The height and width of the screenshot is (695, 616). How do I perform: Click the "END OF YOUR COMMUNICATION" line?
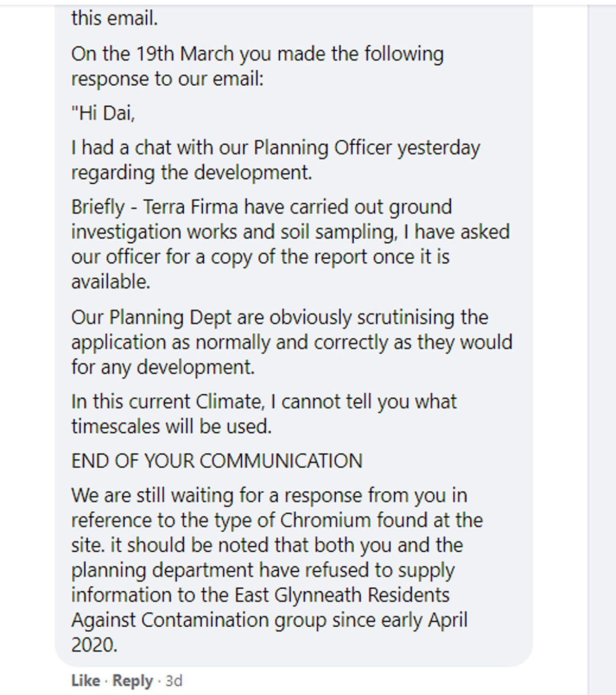coord(217,461)
